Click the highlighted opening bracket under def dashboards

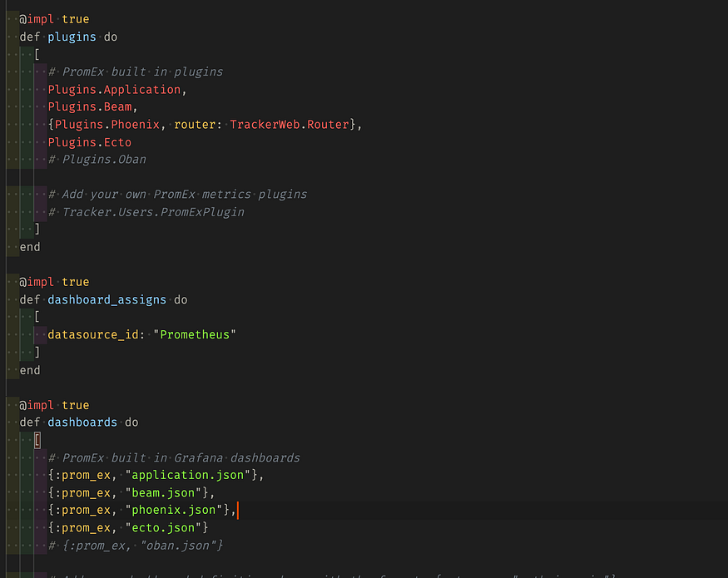(x=37, y=440)
